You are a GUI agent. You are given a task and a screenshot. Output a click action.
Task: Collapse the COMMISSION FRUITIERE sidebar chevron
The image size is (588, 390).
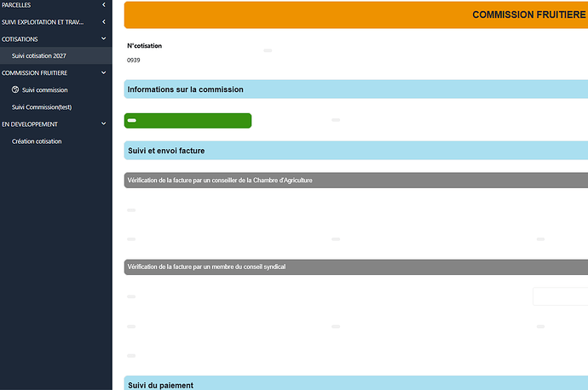point(103,72)
